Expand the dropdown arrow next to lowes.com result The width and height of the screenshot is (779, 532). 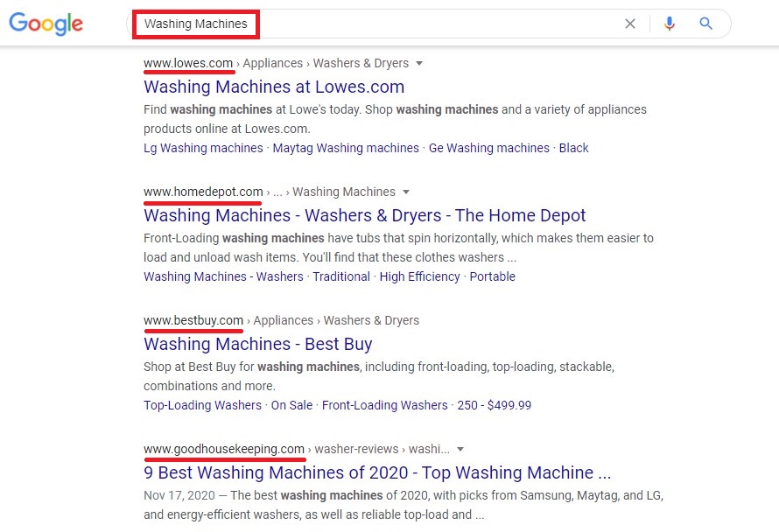(x=418, y=63)
